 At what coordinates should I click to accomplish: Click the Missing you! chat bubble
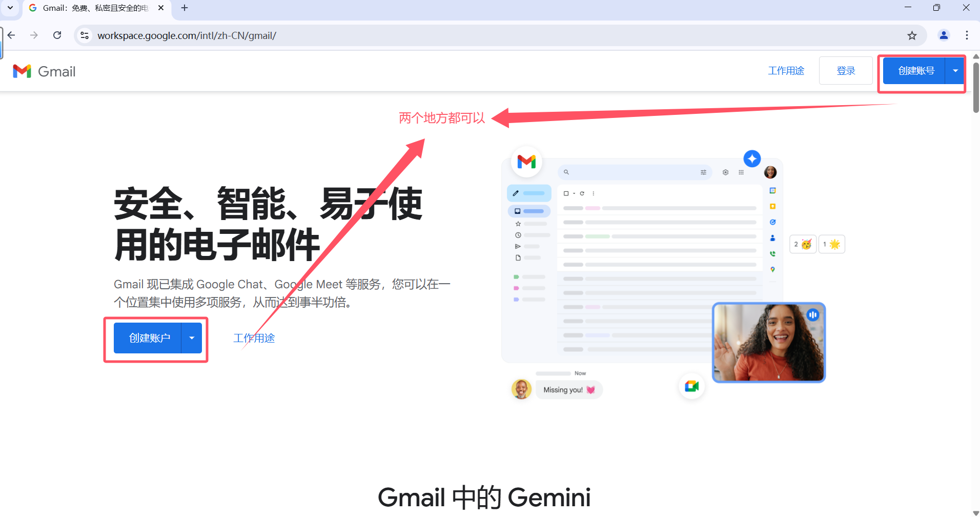(569, 390)
